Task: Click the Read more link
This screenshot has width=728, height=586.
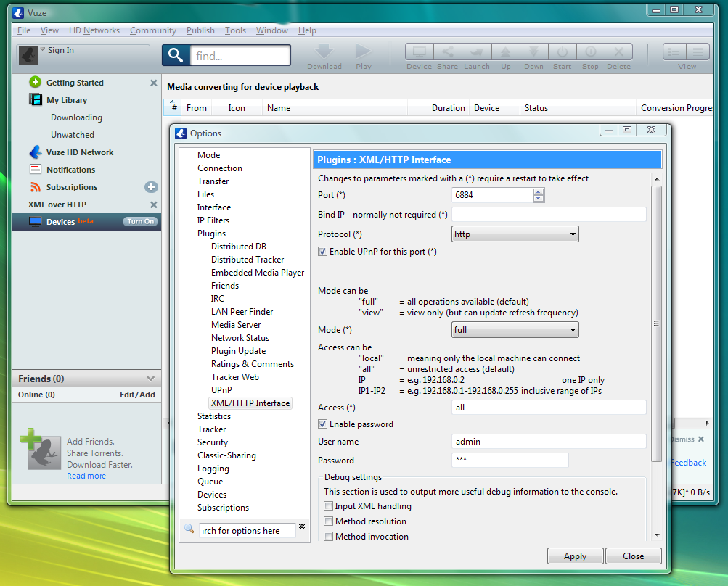Action: [x=86, y=476]
